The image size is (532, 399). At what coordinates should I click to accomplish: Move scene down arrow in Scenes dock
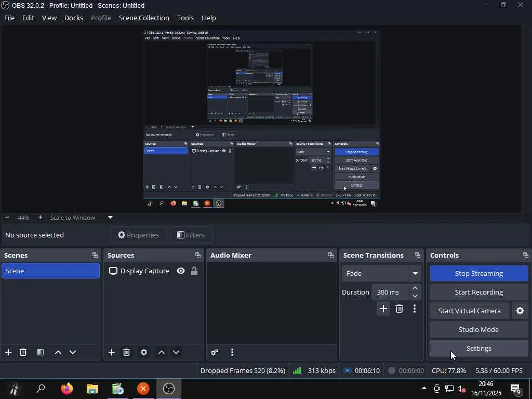tap(73, 352)
